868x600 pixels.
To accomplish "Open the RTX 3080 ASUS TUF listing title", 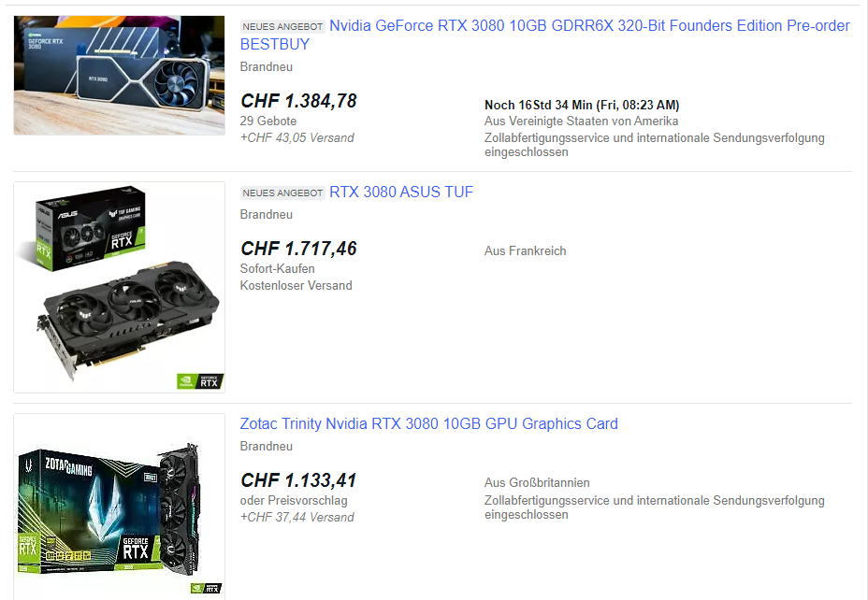I will [401, 192].
